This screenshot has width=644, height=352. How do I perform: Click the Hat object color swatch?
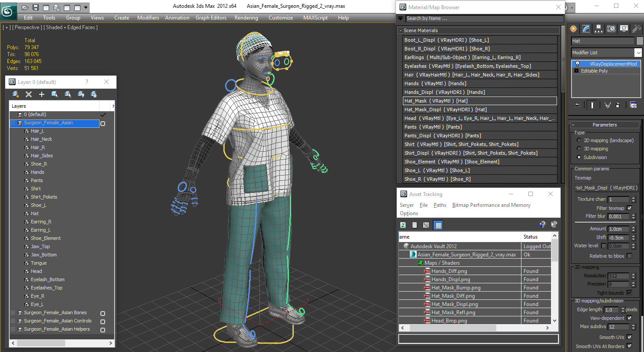(640, 41)
